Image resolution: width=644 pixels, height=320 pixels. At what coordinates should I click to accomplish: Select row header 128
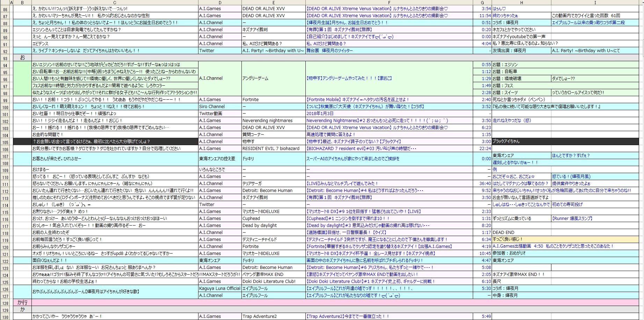(5, 303)
